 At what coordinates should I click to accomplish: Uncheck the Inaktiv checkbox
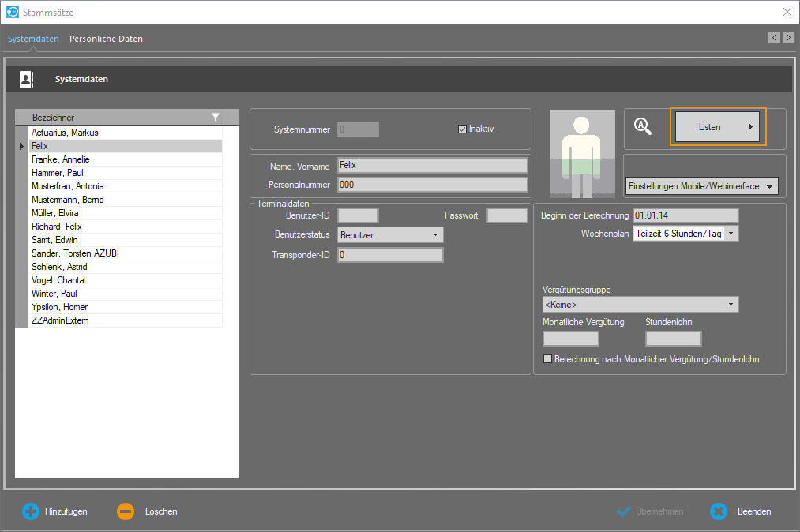(463, 129)
